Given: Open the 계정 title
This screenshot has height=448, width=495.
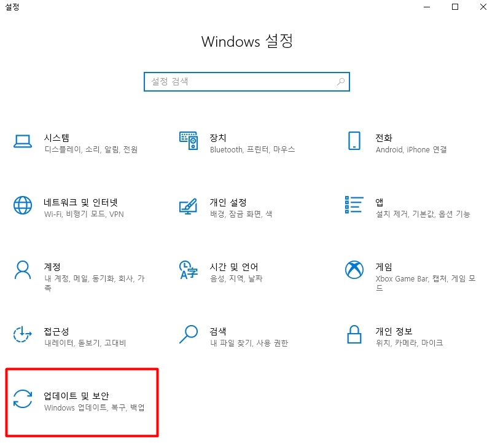Looking at the screenshot, I should pyautogui.click(x=52, y=267).
